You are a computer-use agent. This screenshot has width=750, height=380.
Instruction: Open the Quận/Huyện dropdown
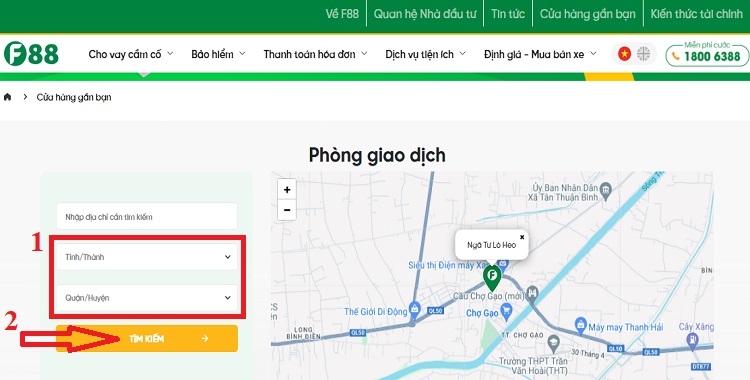pyautogui.click(x=147, y=298)
